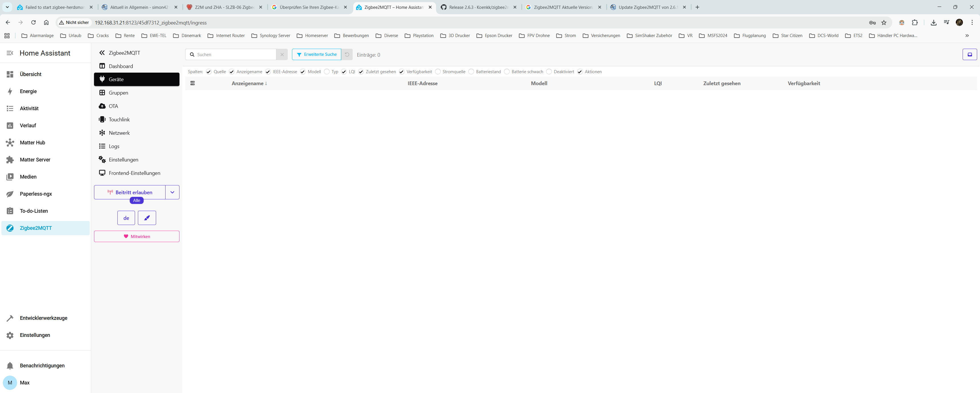Click the Mitwirken button

[136, 236]
